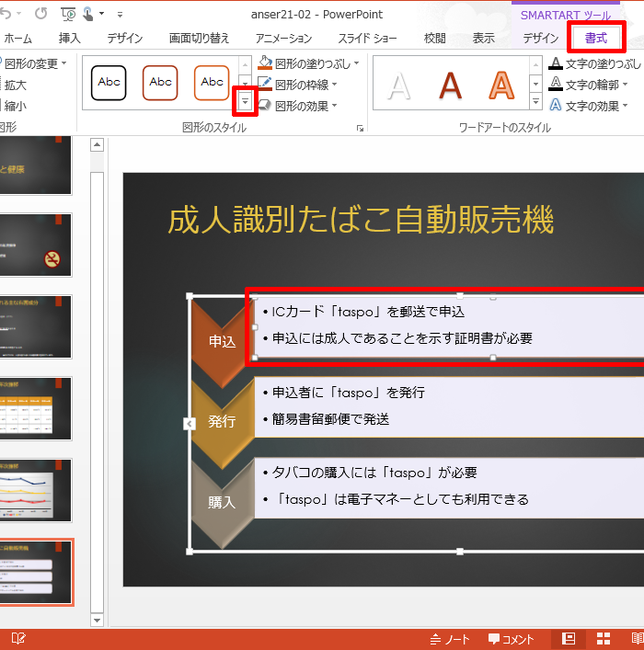Open the SmartArt tools デザイン tab
644x650 pixels.
click(x=540, y=38)
